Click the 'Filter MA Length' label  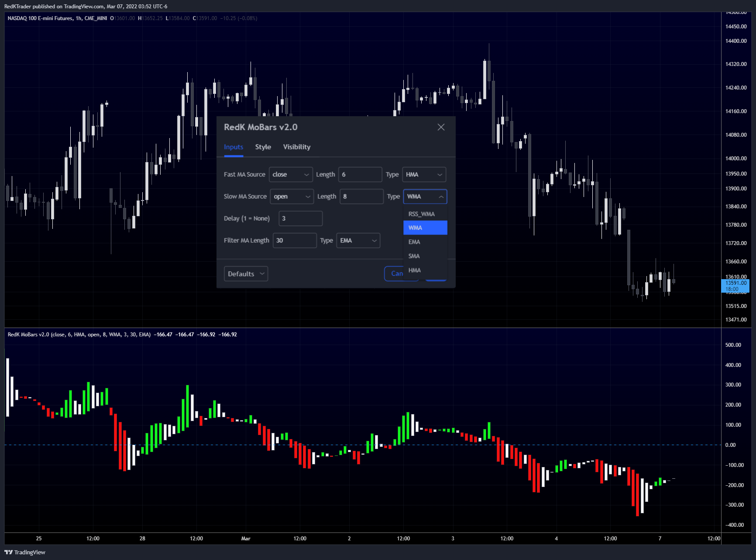tap(247, 240)
